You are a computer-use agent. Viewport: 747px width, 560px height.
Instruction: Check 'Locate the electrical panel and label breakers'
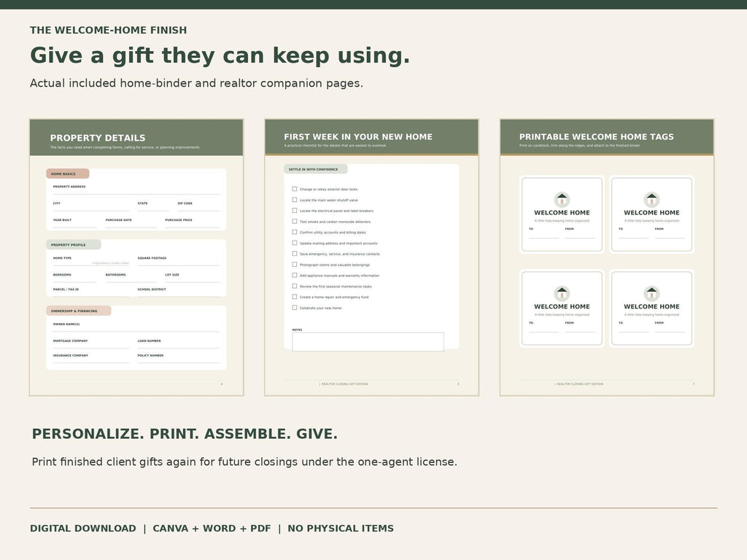tap(295, 211)
